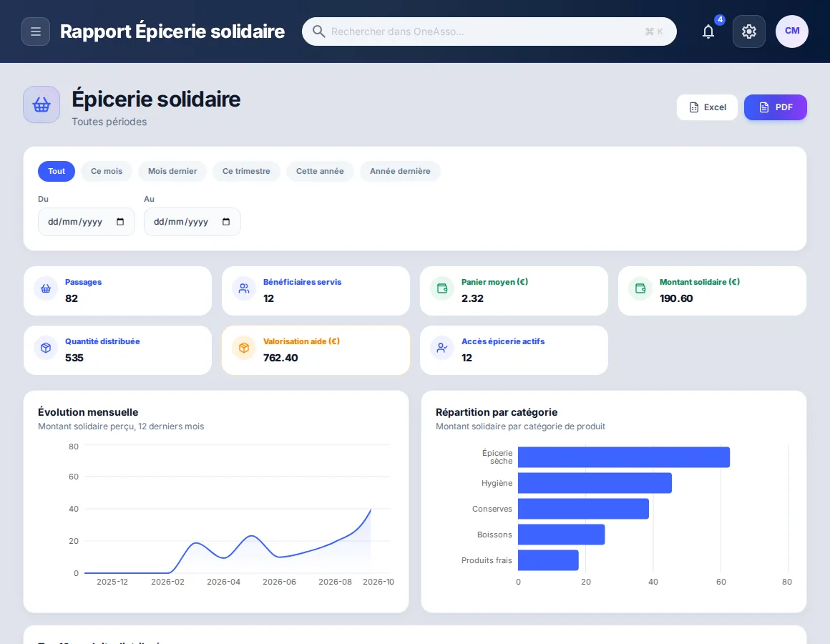
Task: Click the Du start date field
Action: coord(87,222)
